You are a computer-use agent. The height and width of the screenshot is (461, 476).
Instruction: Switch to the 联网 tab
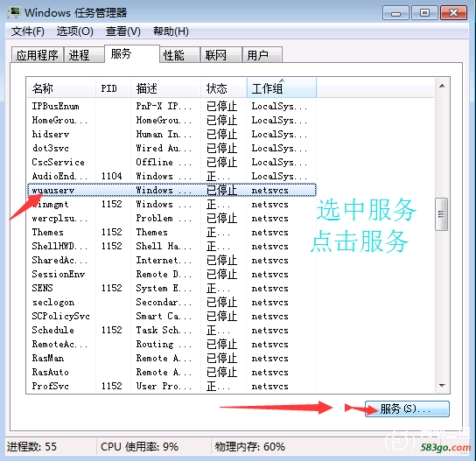(x=221, y=55)
